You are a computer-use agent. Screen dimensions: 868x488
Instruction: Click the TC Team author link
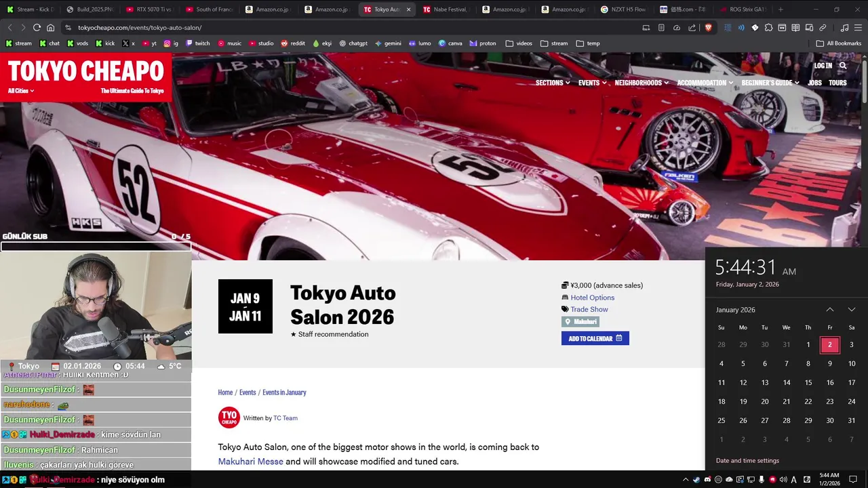(x=285, y=418)
